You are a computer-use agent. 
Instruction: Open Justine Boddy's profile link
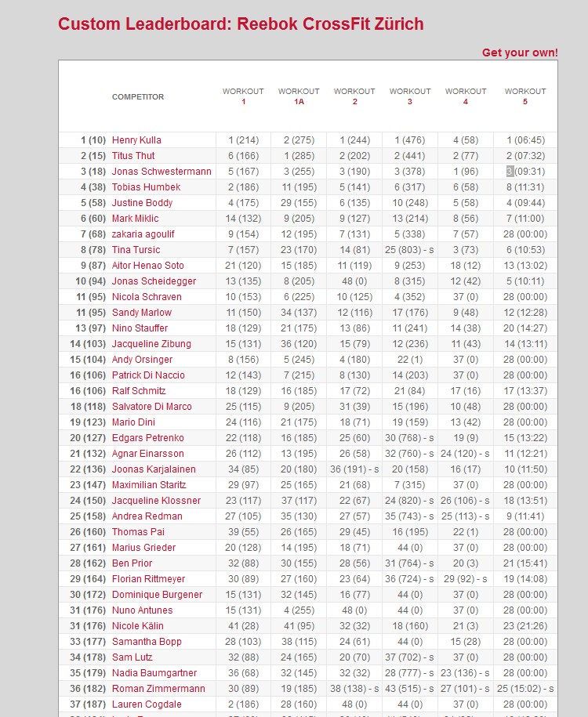coord(142,203)
